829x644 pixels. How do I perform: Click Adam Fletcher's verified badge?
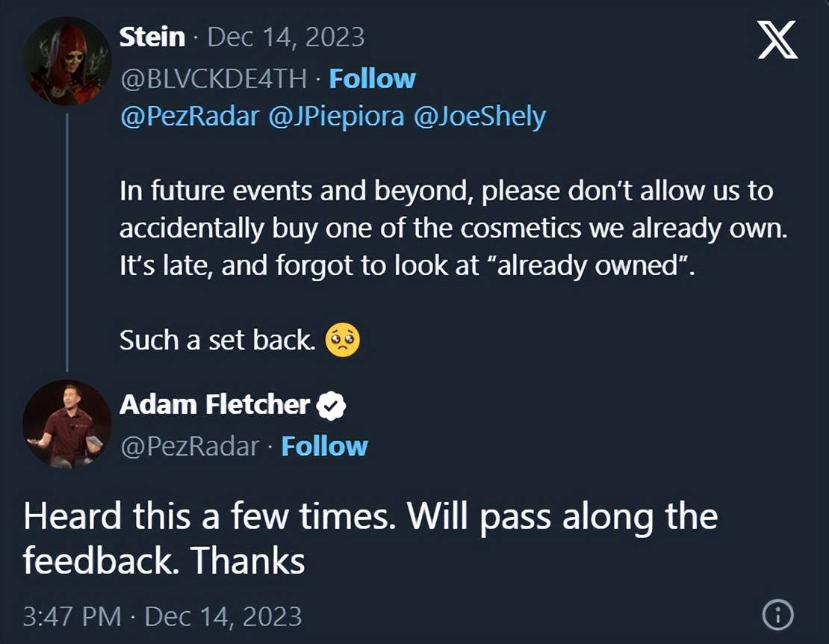pyautogui.click(x=331, y=405)
